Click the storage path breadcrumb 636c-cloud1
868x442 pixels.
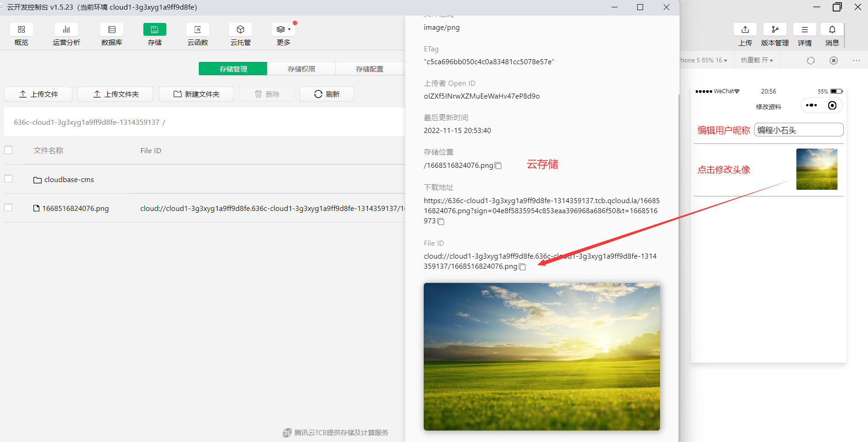[87, 122]
